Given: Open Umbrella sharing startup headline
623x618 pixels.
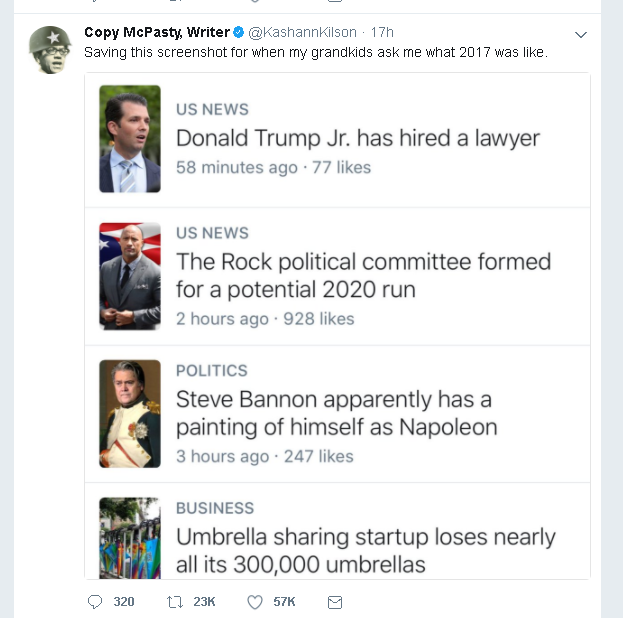Looking at the screenshot, I should pyautogui.click(x=365, y=550).
